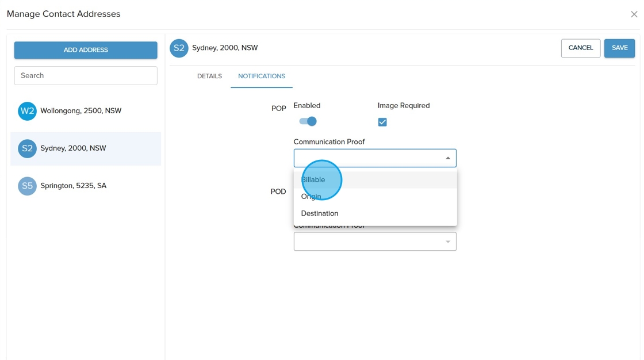
Task: Uncheck the POP Image Required checkbox
Action: 382,122
